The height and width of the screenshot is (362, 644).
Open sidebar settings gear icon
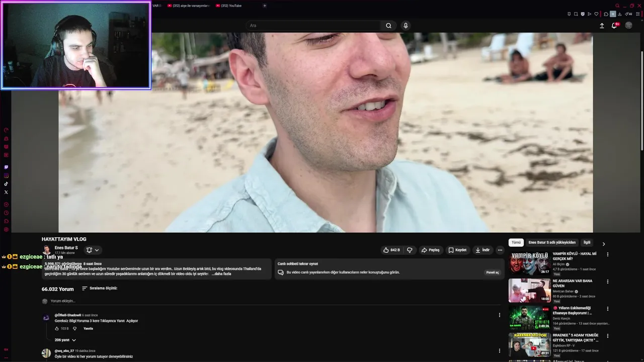[x=6, y=229]
